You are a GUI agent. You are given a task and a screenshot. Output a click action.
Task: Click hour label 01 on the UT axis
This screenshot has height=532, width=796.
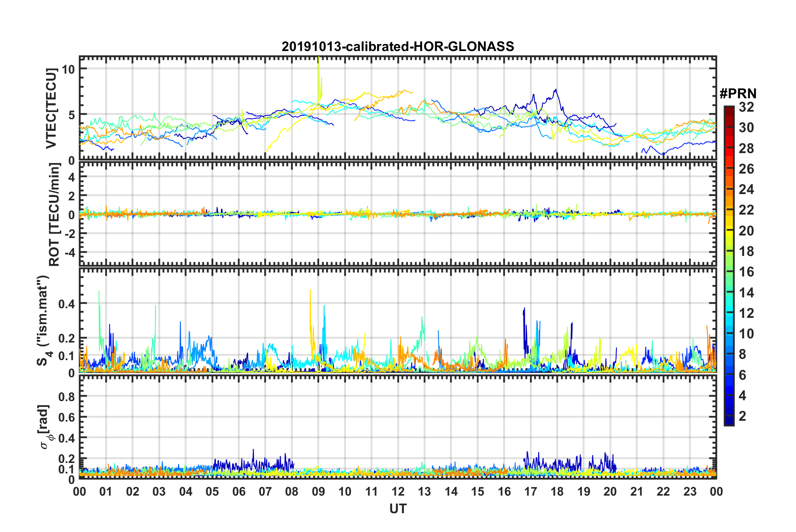click(106, 491)
